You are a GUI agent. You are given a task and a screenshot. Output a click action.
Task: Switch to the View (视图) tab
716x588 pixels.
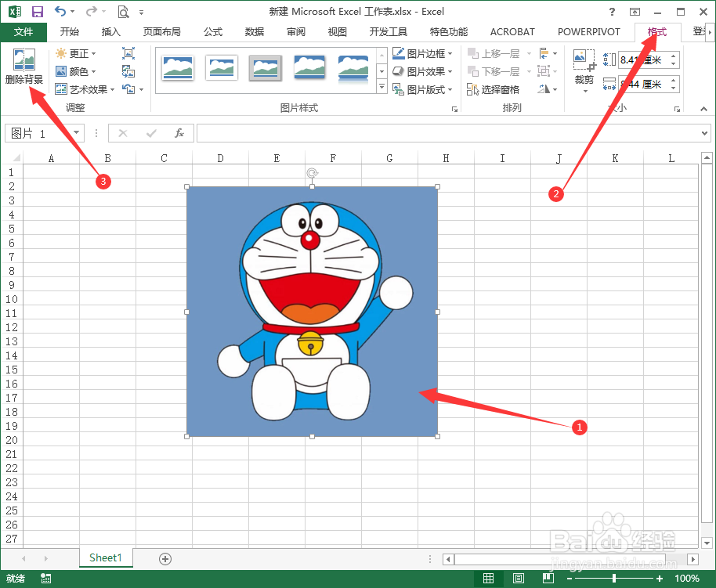coord(338,31)
